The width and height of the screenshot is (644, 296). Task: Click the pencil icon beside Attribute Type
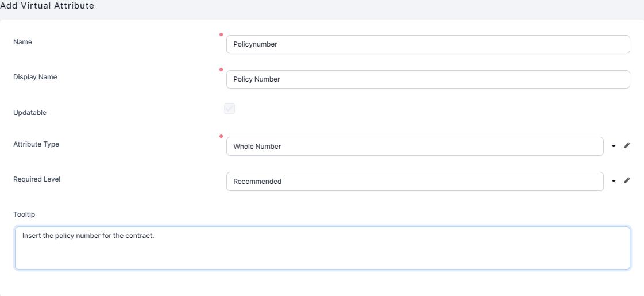627,146
